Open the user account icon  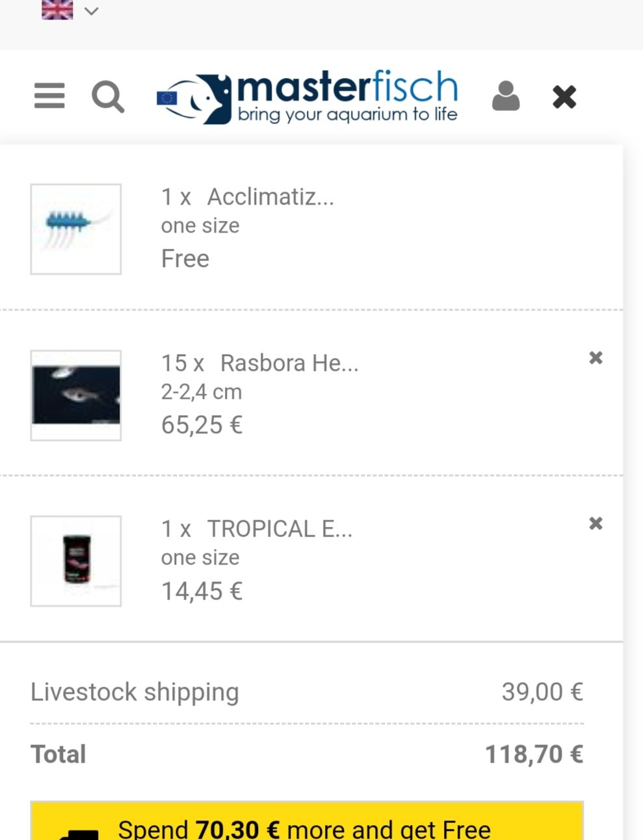[x=506, y=96]
